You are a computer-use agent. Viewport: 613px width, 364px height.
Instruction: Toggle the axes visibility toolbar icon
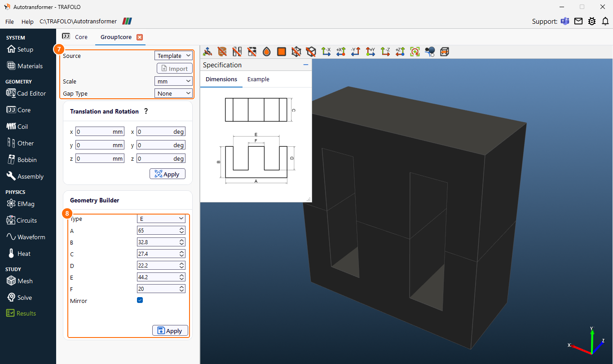pyautogui.click(x=208, y=52)
